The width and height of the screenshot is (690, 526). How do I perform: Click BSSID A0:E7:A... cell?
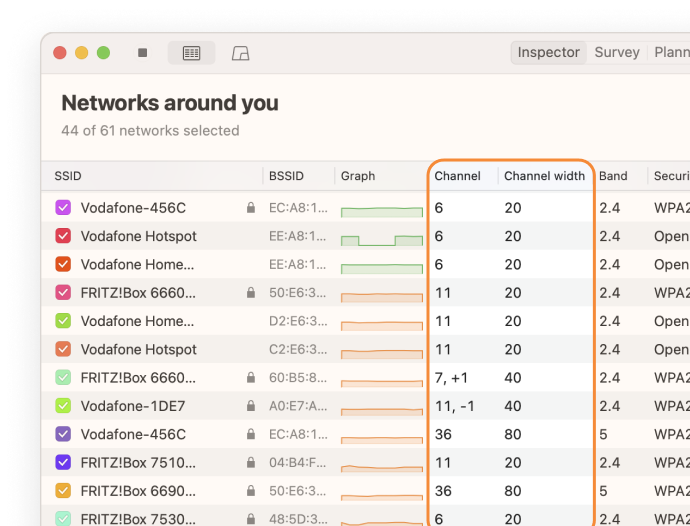click(298, 406)
